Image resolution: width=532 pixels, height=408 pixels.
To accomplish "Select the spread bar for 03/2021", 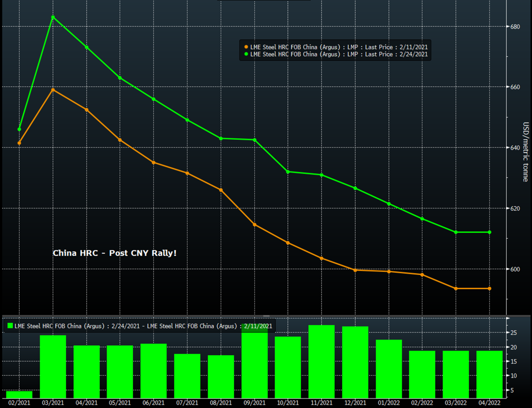I will (x=53, y=366).
